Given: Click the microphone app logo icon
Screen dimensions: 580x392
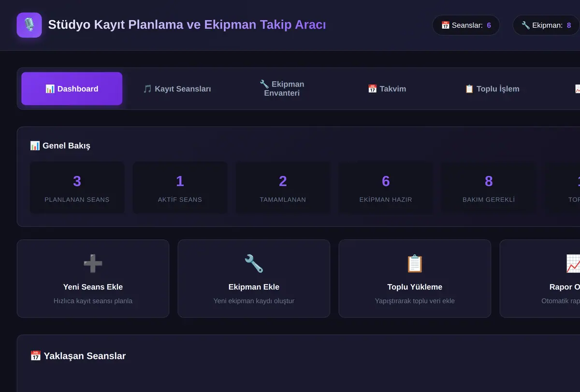Looking at the screenshot, I should [x=29, y=25].
